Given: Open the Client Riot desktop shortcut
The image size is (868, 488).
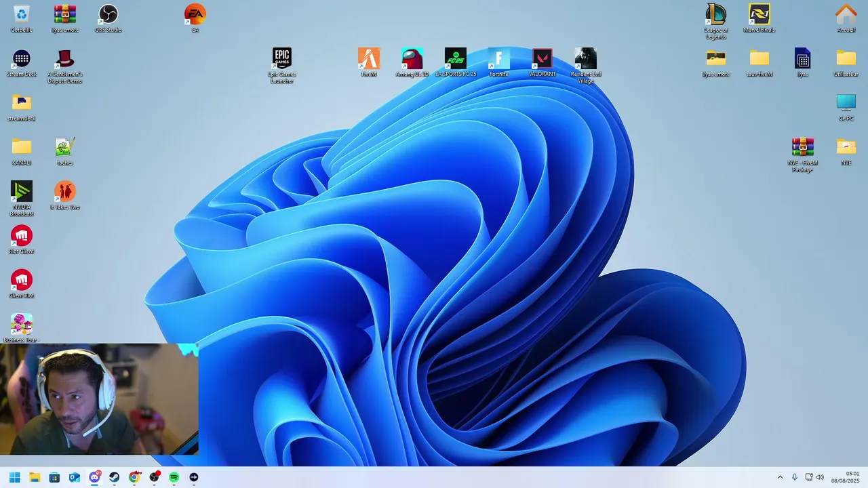Looking at the screenshot, I should pos(22,279).
